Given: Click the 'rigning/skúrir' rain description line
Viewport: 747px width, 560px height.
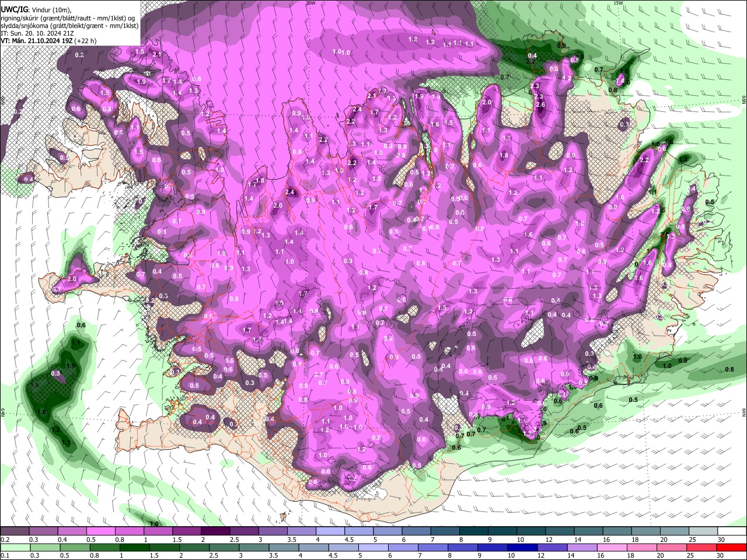Looking at the screenshot, I should point(67,17).
